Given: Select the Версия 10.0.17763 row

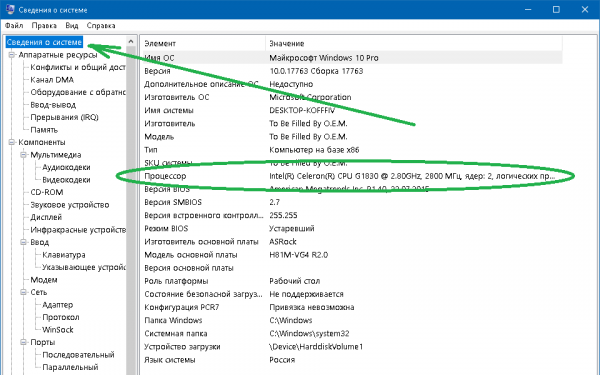Looking at the screenshot, I should 352,71.
